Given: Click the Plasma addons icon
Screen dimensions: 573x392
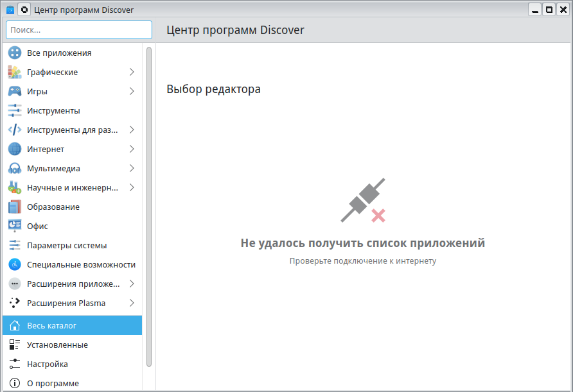Looking at the screenshot, I should [15, 303].
